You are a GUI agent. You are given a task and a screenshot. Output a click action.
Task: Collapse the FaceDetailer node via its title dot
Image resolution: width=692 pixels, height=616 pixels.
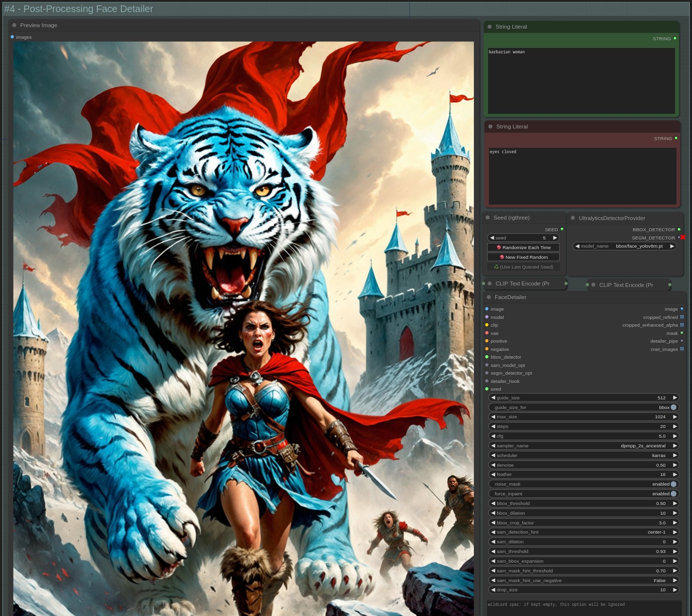click(x=488, y=297)
